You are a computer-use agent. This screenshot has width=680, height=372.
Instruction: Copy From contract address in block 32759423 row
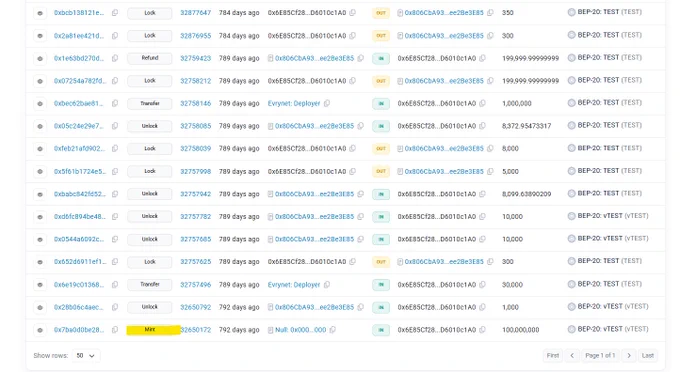[x=360, y=58]
